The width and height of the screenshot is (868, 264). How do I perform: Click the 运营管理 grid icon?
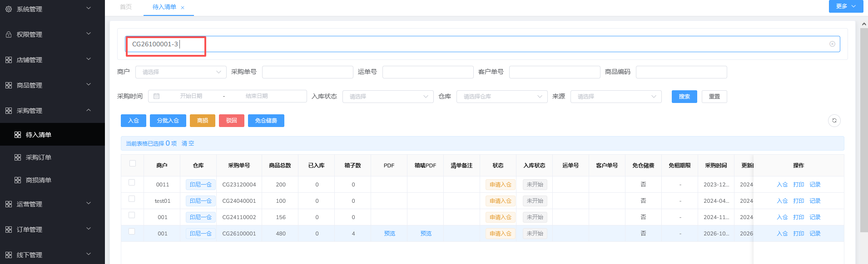(9, 204)
